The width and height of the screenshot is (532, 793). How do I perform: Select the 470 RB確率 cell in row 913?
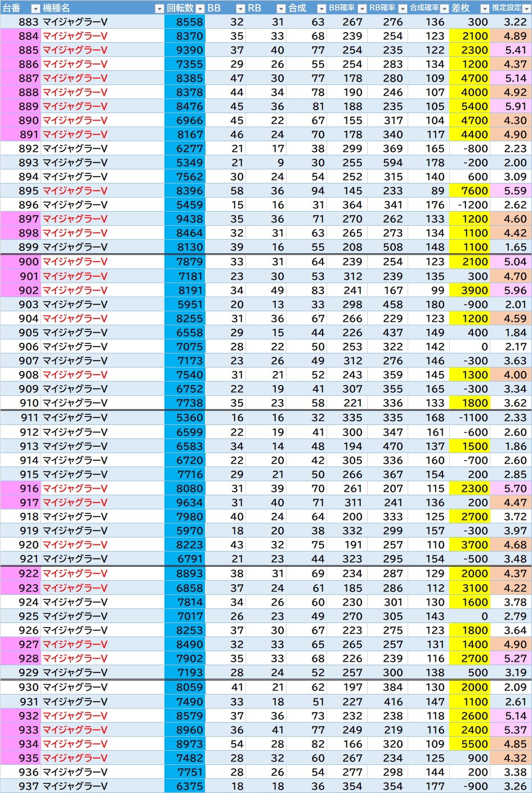(388, 446)
